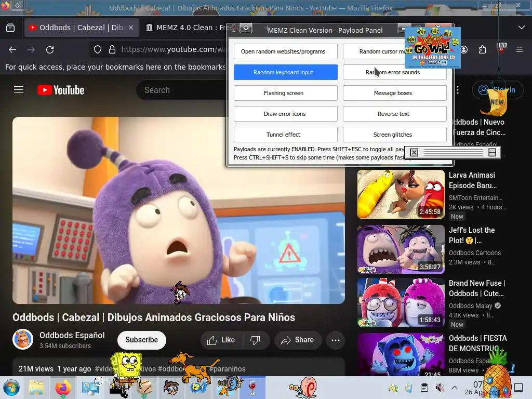Reload the current YouTube page

click(x=50, y=50)
